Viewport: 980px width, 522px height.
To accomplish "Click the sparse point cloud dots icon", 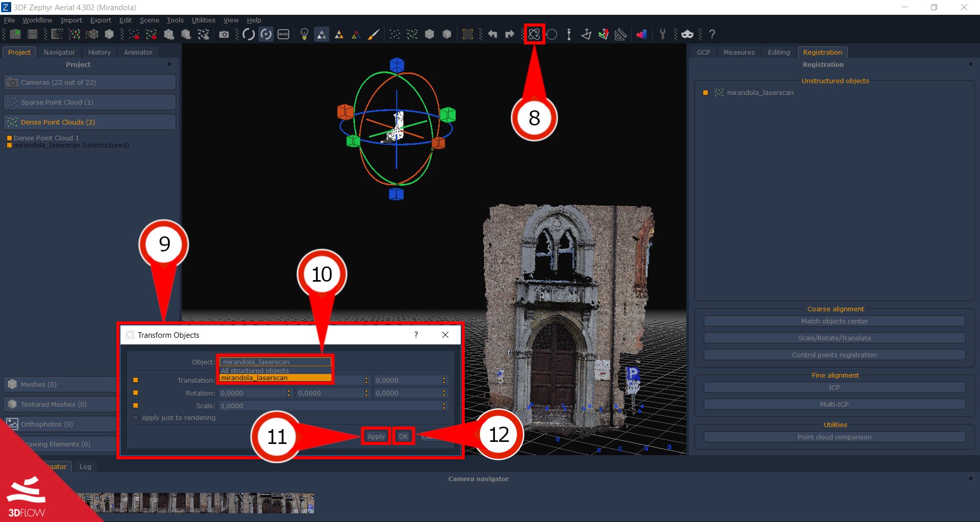I will tap(395, 34).
